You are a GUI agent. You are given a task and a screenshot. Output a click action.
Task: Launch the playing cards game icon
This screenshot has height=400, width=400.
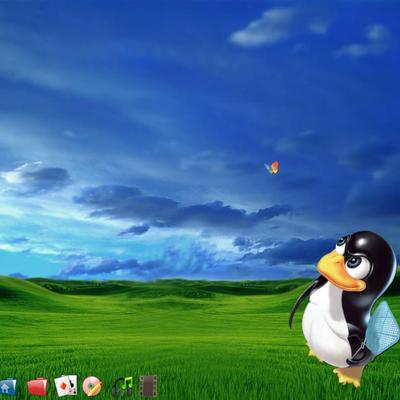[66, 385]
